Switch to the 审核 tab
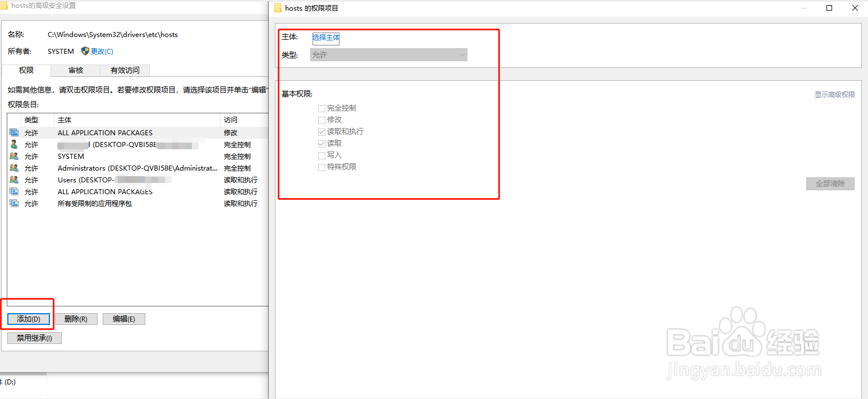868x399 pixels. click(x=75, y=70)
